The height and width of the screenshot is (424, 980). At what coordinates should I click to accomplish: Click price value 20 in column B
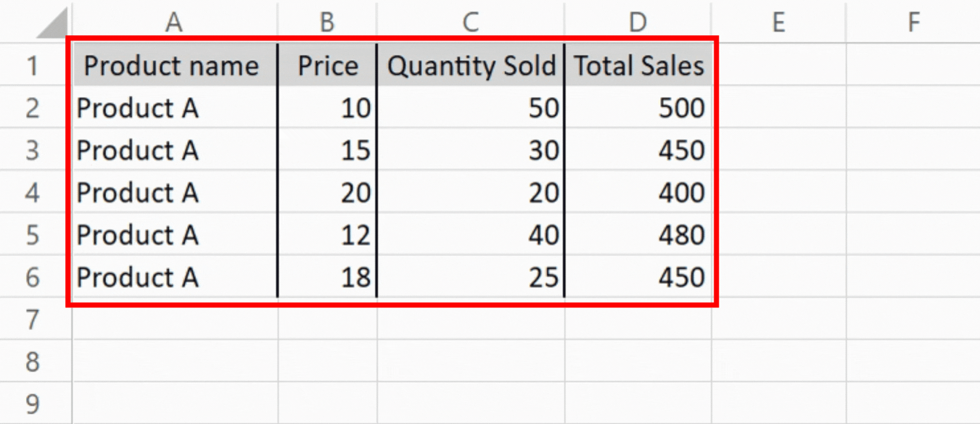pos(327,192)
